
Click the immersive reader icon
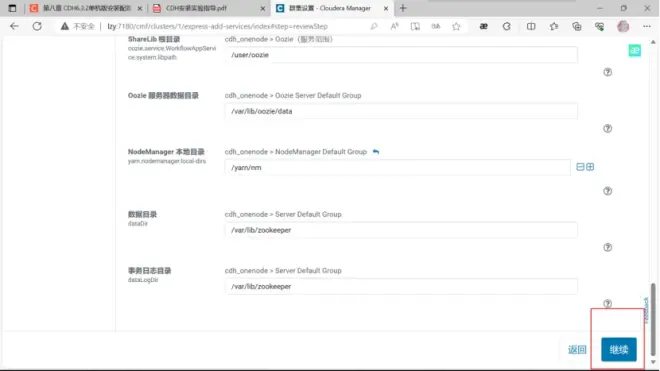click(415, 26)
